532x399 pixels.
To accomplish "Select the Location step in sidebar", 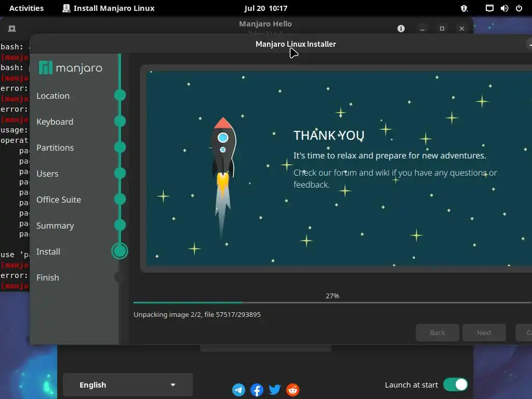I will 53,96.
